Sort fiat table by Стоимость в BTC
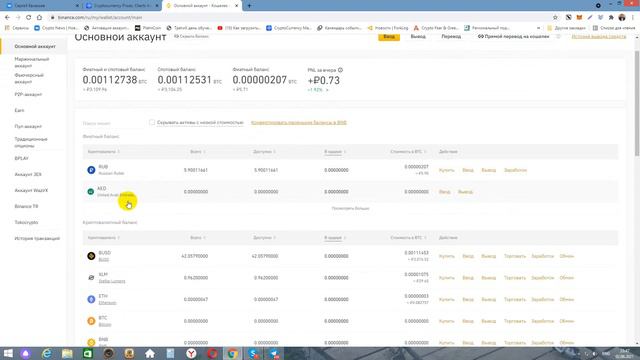Viewport: 640px width, 360px height. click(x=408, y=151)
